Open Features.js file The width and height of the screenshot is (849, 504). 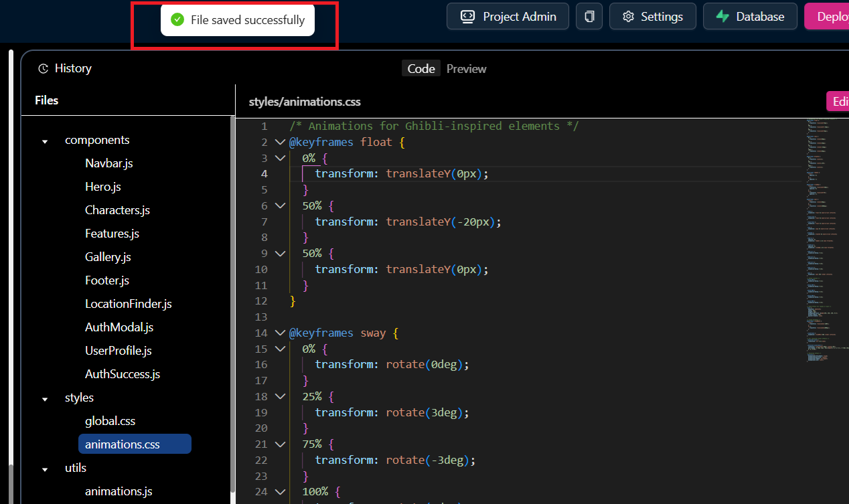click(112, 234)
